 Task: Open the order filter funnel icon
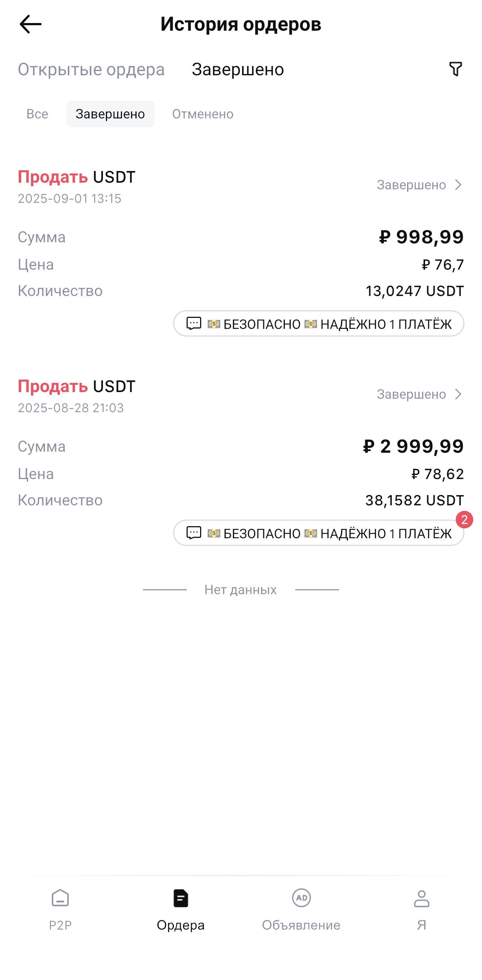(455, 69)
